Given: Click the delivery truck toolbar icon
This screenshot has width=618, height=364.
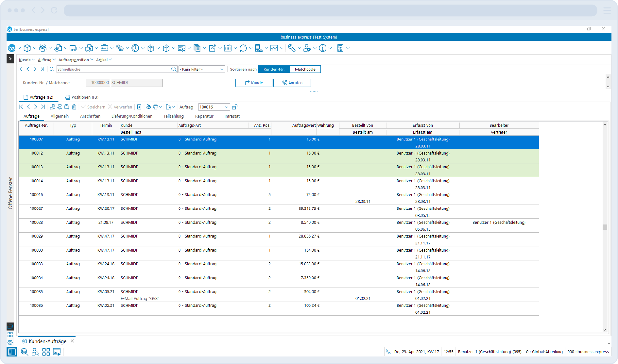Looking at the screenshot, I should [x=73, y=48].
